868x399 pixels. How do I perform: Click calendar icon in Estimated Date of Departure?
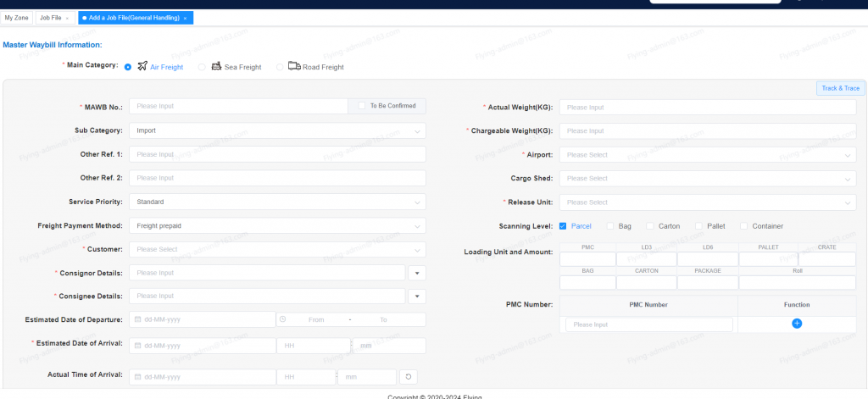[138, 319]
